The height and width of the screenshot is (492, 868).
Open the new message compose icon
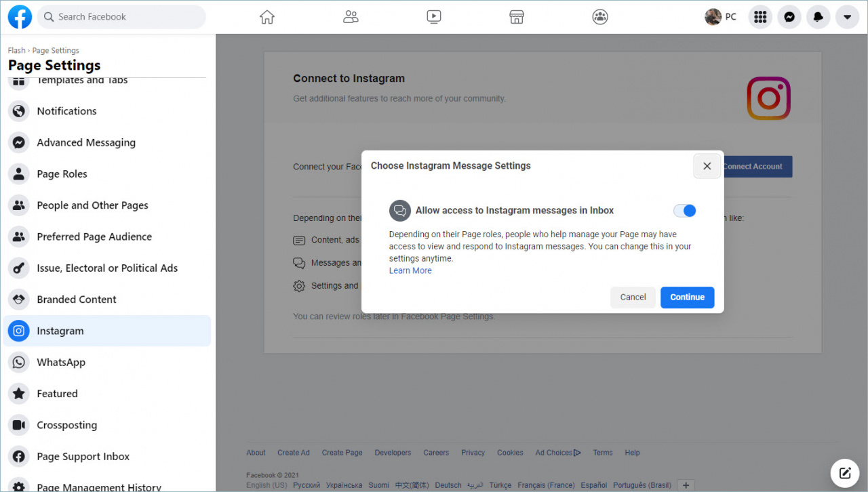click(x=845, y=472)
